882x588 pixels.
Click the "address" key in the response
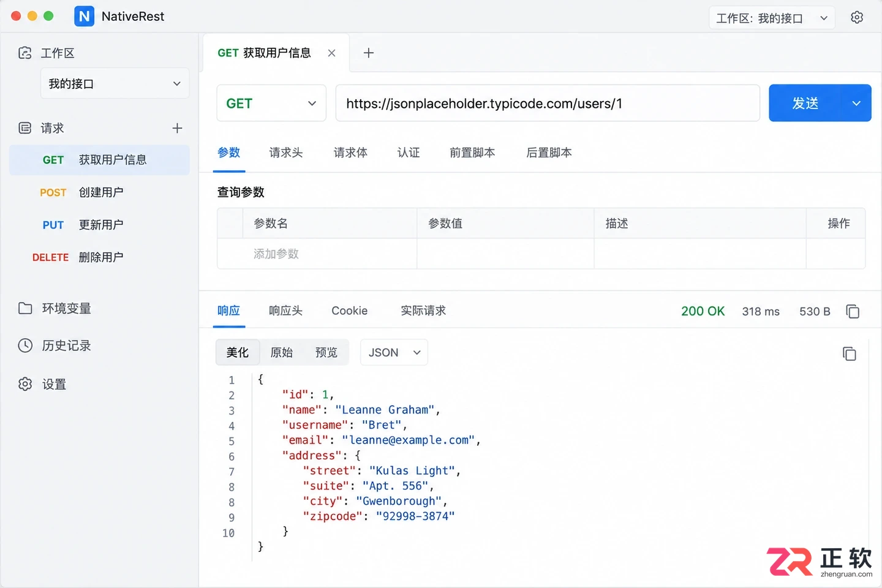[x=312, y=455]
